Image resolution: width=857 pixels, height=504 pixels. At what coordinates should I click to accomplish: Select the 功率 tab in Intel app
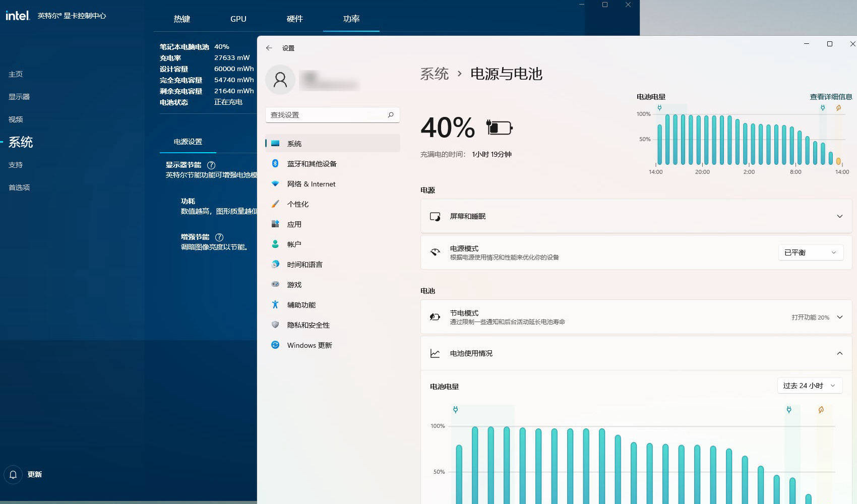[351, 19]
